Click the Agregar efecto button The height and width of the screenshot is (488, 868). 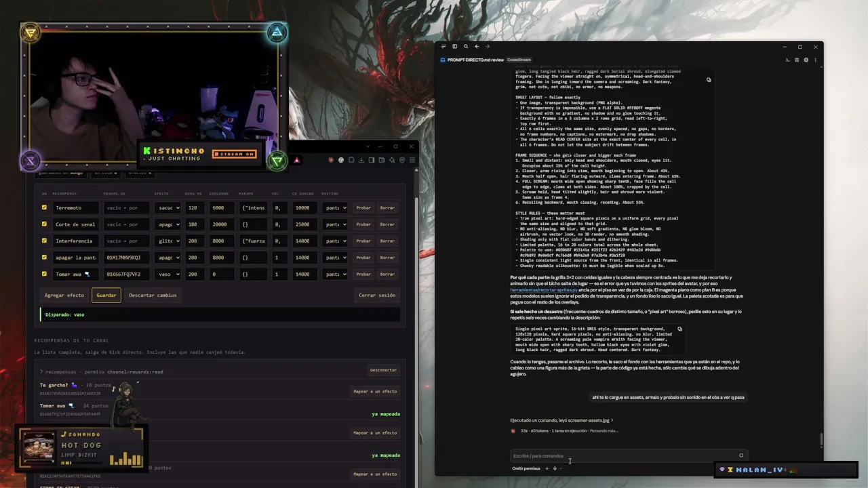click(64, 296)
